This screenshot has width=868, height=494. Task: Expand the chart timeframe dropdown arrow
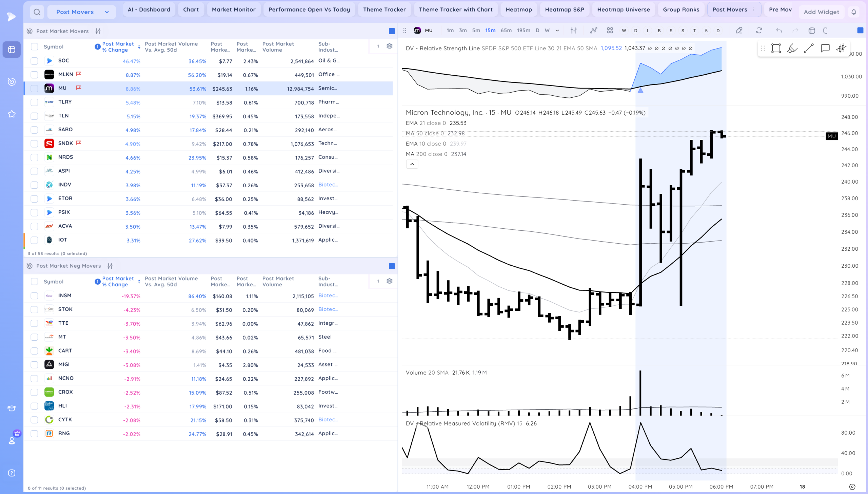point(557,31)
